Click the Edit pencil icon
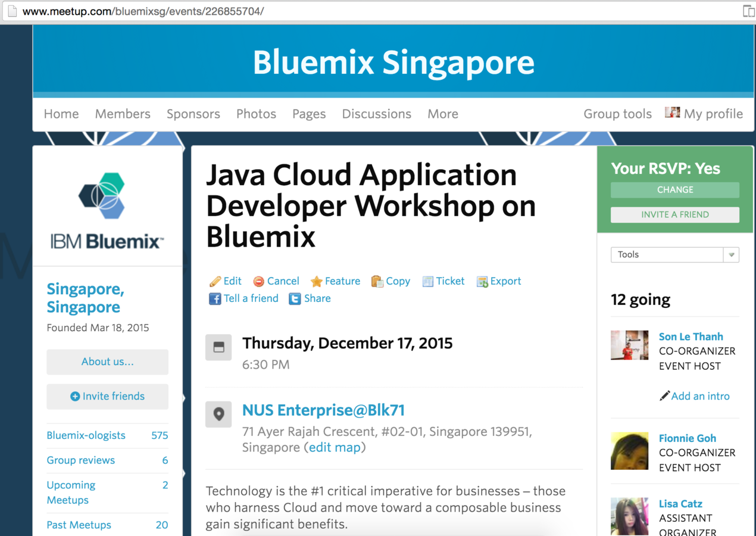Screen dimensions: 756x536 215,282
